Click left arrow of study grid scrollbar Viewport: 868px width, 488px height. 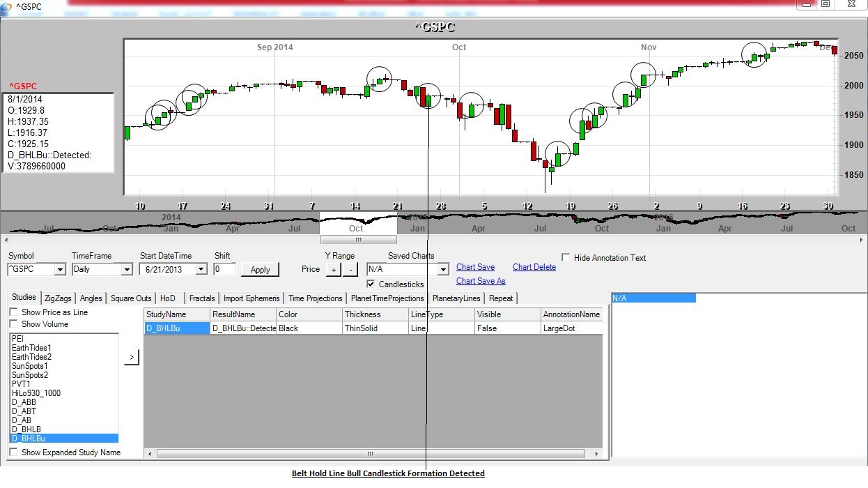click(x=150, y=453)
